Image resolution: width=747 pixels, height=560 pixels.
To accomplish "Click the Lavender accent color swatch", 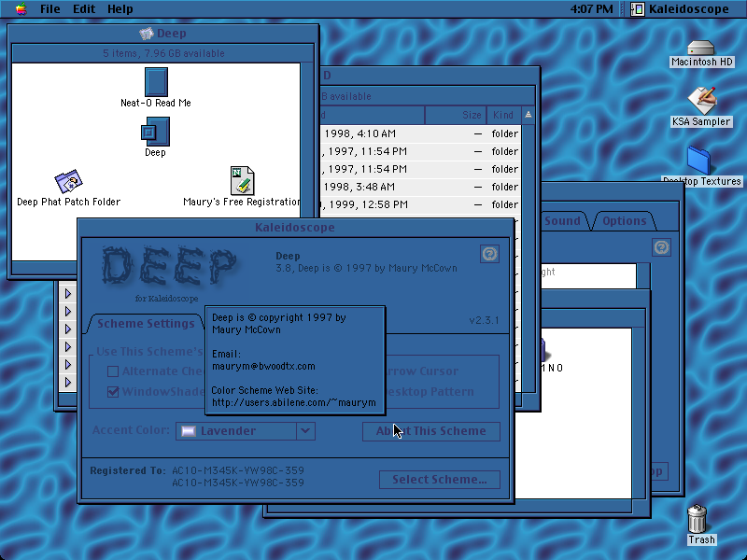I will [x=189, y=431].
